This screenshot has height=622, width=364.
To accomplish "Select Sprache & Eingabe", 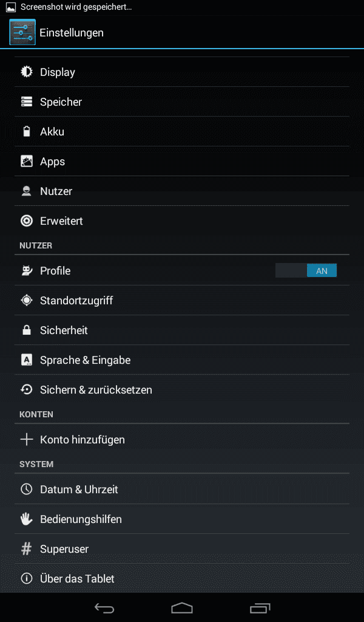I will (x=182, y=360).
